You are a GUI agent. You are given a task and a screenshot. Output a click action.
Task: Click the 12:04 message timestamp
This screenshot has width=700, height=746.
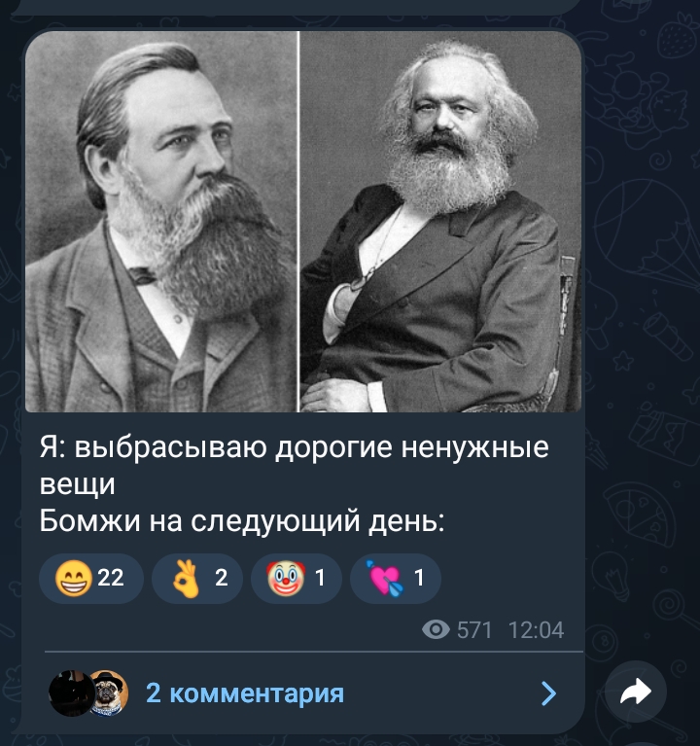(536, 630)
